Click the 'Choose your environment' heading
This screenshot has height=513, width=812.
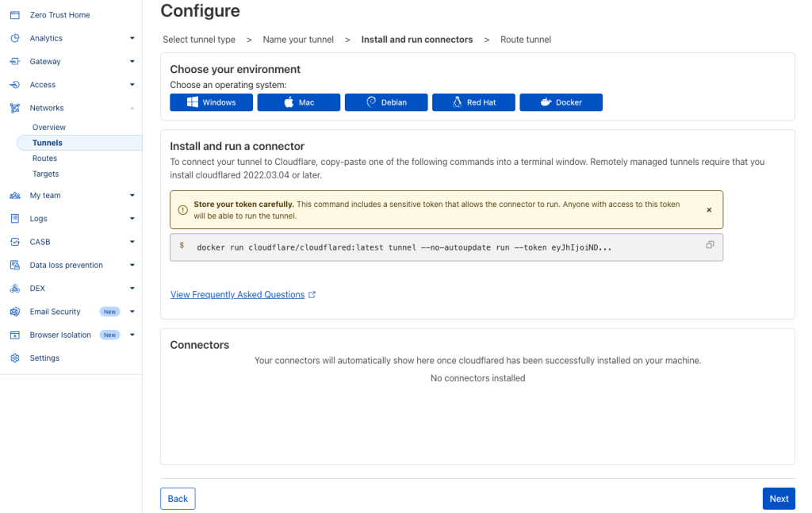(235, 69)
